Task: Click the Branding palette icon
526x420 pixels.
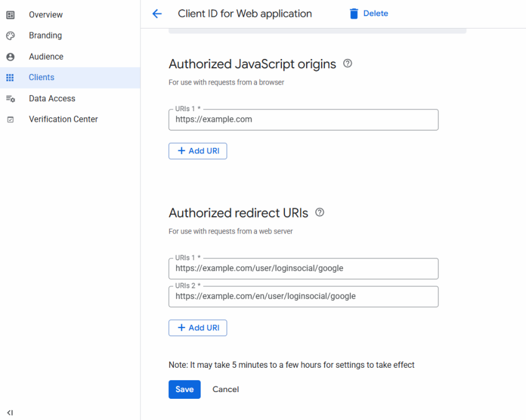Action: pyautogui.click(x=10, y=36)
